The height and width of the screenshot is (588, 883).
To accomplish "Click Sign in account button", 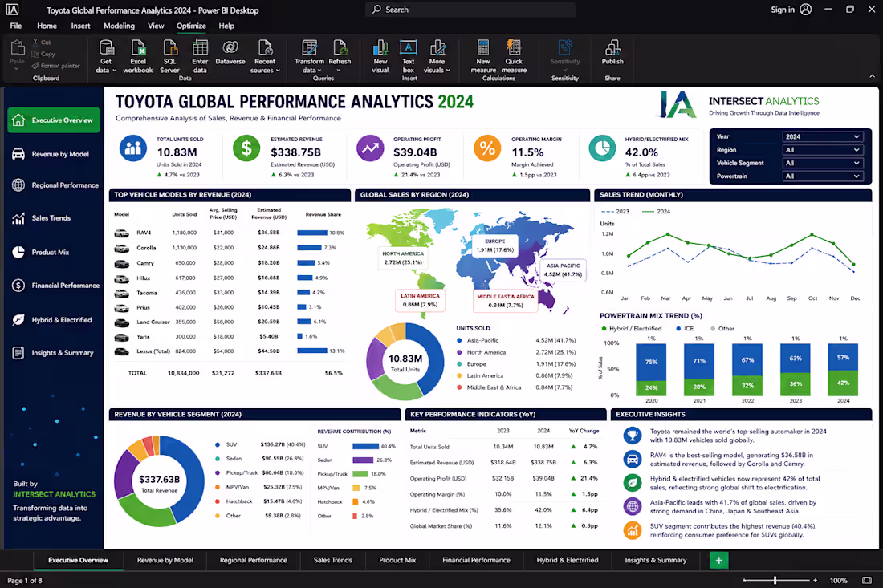I will click(791, 10).
